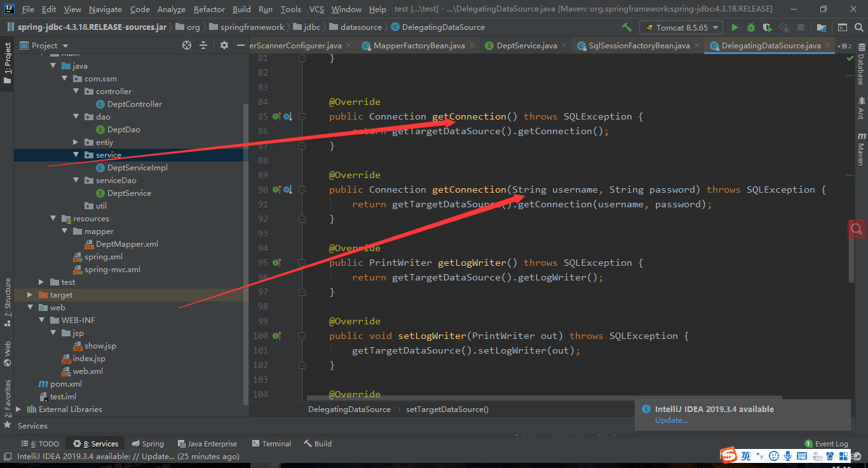Click Search Everywhere magnifier in main toolbar
Viewport: 868px width, 468px height.
click(859, 27)
